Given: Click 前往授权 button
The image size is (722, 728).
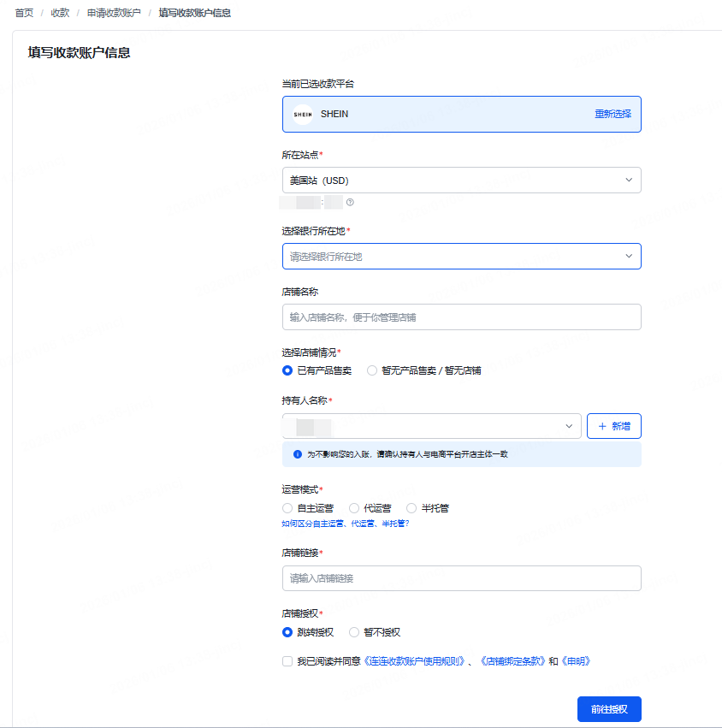Looking at the screenshot, I should (x=609, y=709).
